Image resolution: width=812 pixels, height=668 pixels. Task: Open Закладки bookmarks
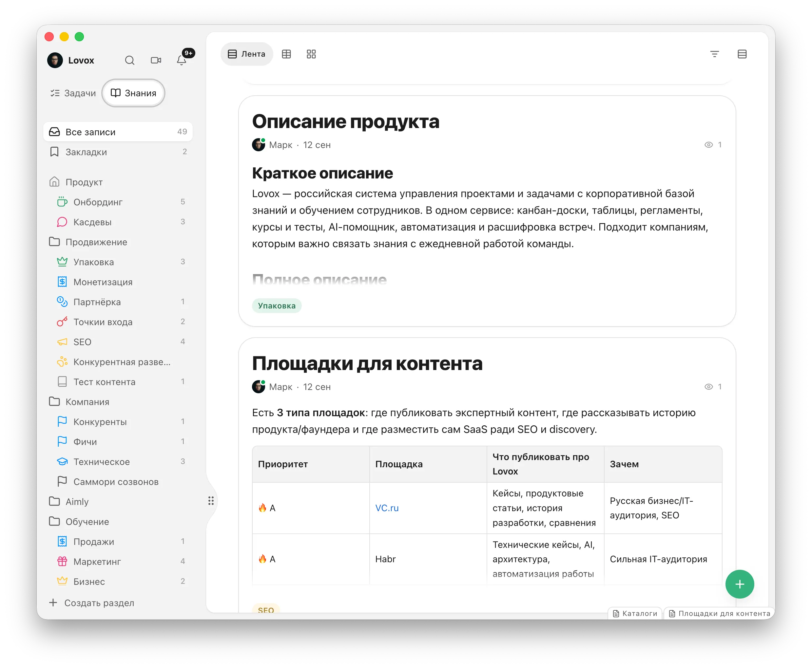(118, 152)
